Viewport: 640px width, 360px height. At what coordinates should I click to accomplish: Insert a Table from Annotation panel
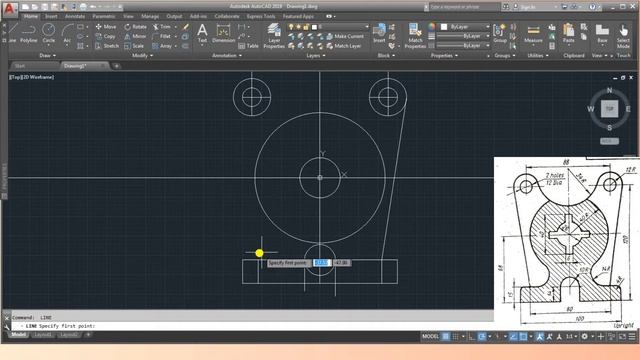tap(249, 46)
